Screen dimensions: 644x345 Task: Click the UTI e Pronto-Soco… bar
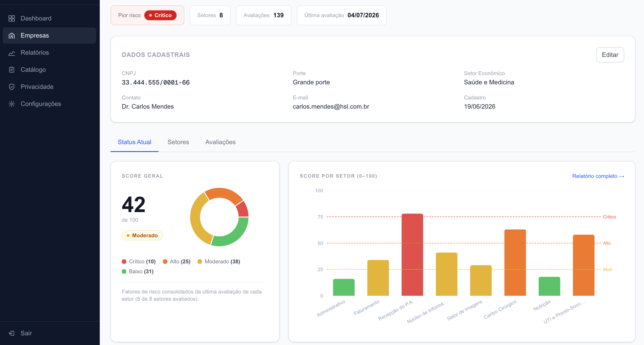click(583, 265)
